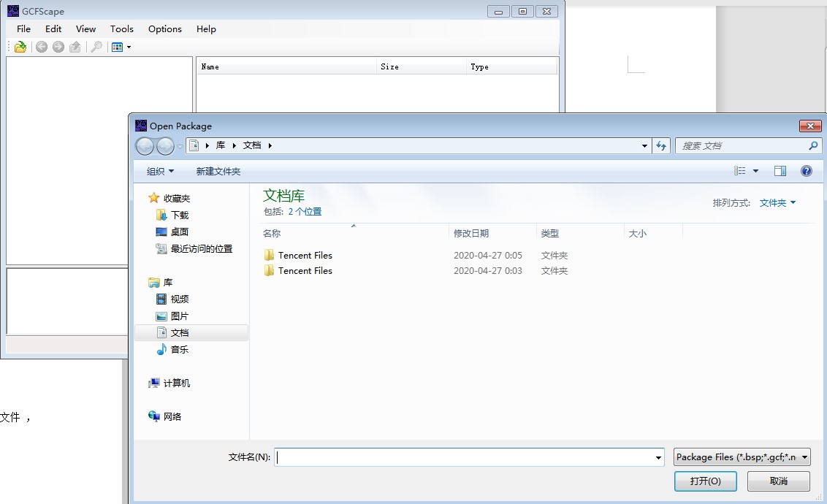This screenshot has width=827, height=504.
Task: Click the 打开(O) button
Action: 705,481
